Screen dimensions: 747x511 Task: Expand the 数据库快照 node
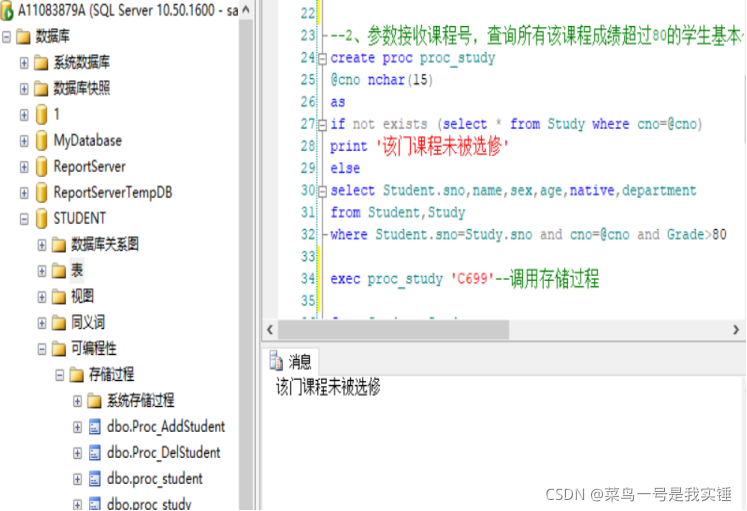[24, 89]
